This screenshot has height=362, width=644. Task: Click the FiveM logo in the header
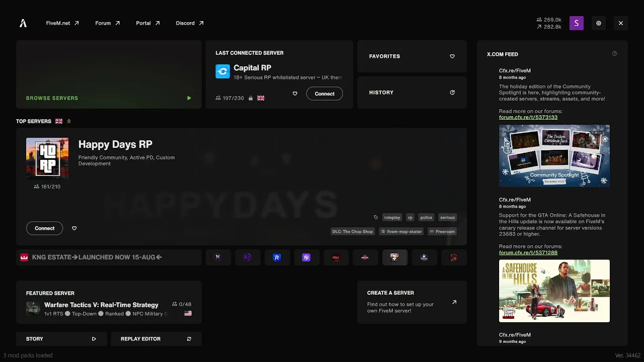click(23, 23)
